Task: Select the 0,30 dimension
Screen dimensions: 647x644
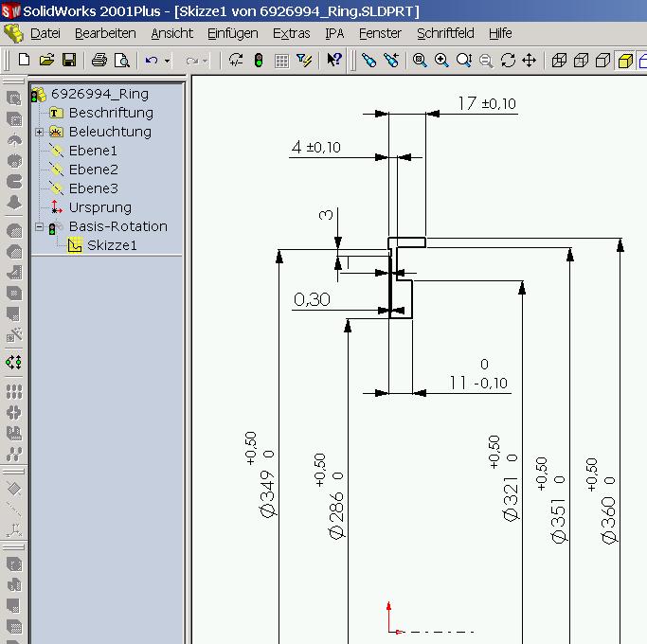Action: (312, 299)
